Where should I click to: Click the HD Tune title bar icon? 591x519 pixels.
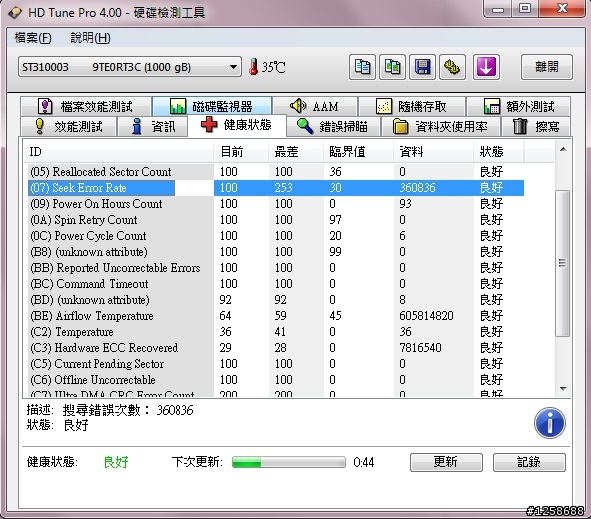click(15, 13)
